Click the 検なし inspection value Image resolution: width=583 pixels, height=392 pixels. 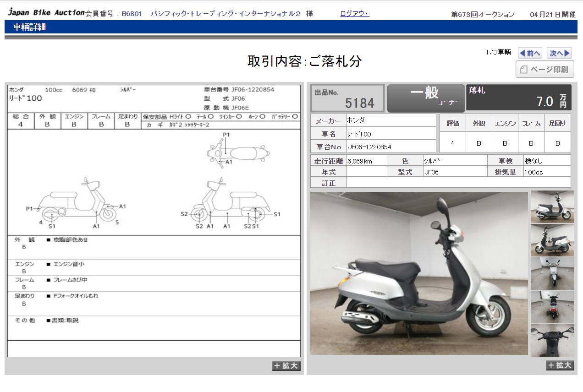click(534, 161)
